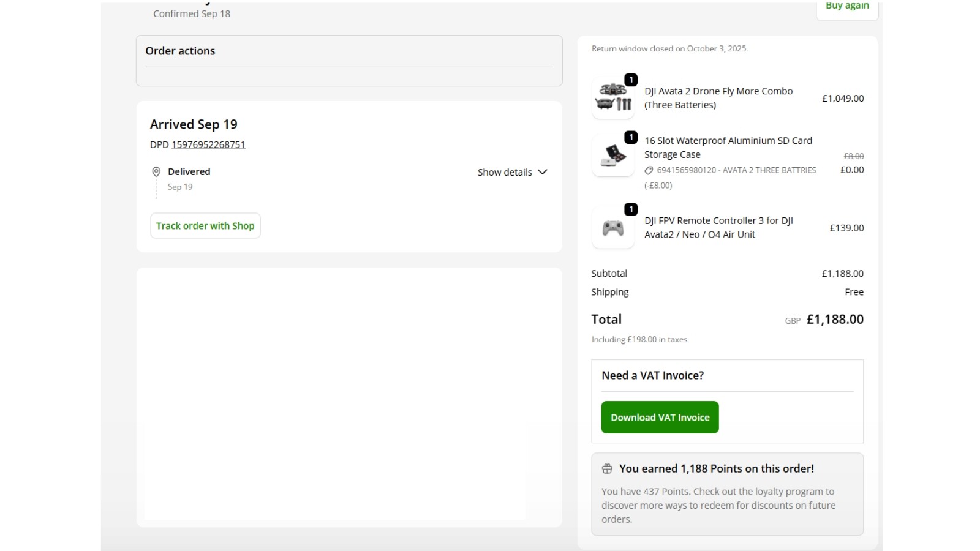Image resolution: width=980 pixels, height=551 pixels.
Task: Click the location pin icon beside Delivered
Action: [156, 172]
